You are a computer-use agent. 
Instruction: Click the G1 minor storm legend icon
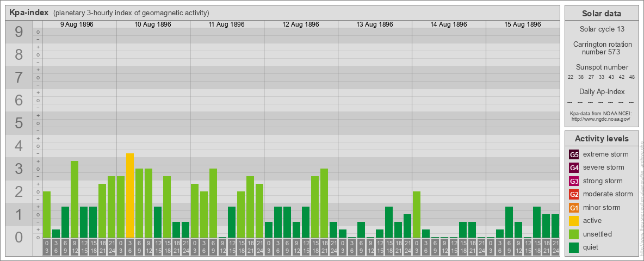tap(574, 208)
